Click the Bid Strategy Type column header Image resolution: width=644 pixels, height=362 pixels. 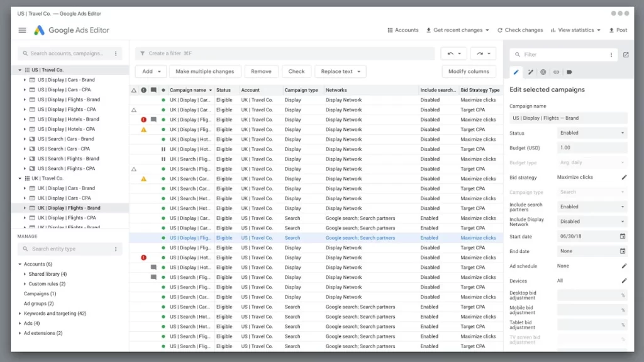(x=480, y=90)
